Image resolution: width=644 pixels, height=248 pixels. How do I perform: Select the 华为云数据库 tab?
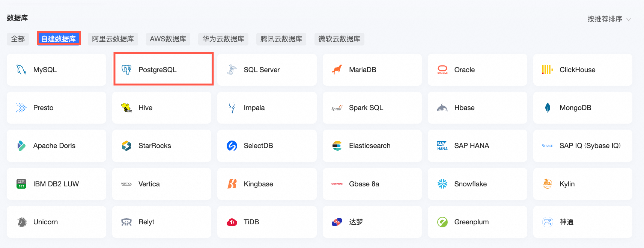click(x=223, y=39)
